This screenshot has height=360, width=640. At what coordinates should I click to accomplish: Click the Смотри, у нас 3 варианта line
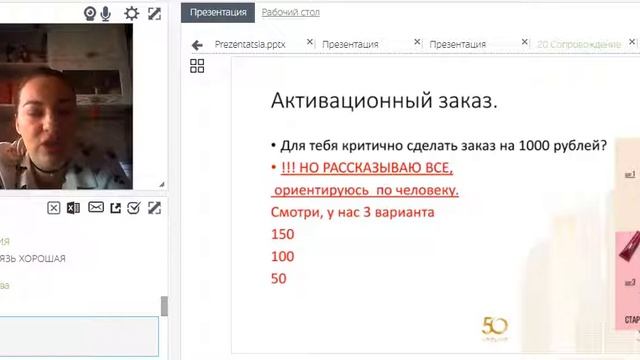coord(353,212)
